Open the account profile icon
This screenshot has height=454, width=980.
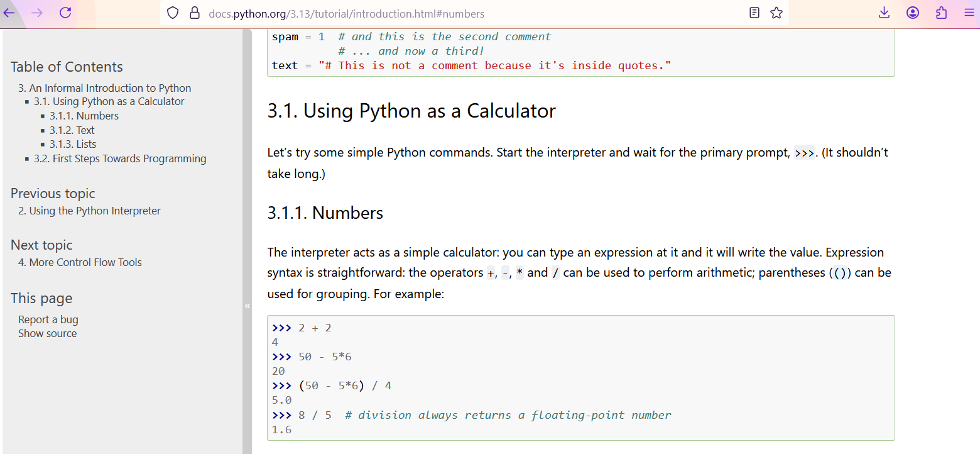pos(913,13)
